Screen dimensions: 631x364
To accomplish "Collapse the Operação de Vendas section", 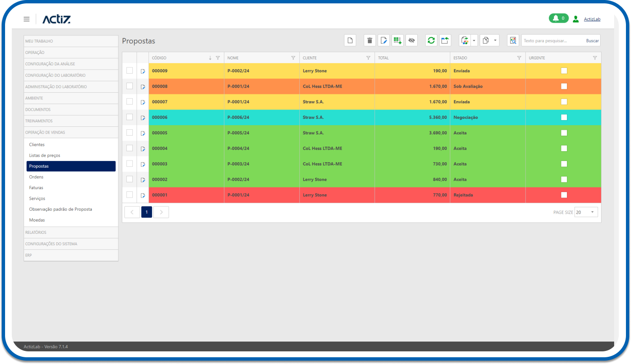I will click(x=71, y=132).
